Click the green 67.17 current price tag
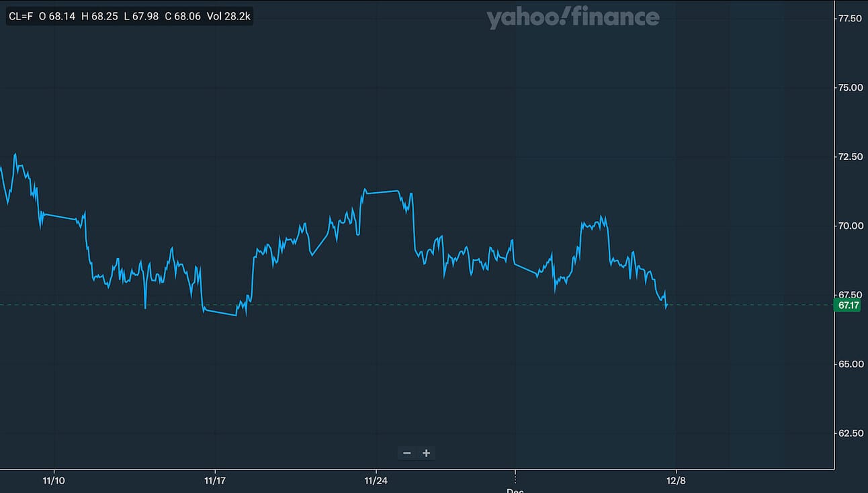868x493 pixels. [847, 306]
